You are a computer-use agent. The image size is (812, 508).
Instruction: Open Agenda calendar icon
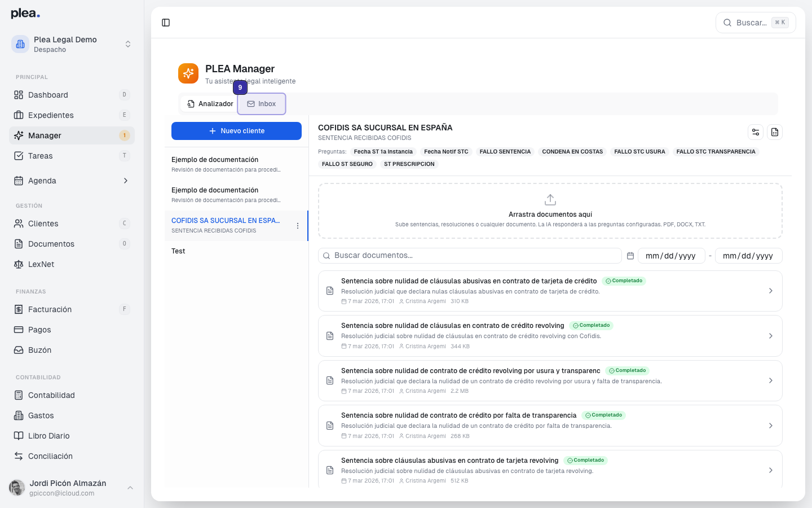tap(19, 181)
